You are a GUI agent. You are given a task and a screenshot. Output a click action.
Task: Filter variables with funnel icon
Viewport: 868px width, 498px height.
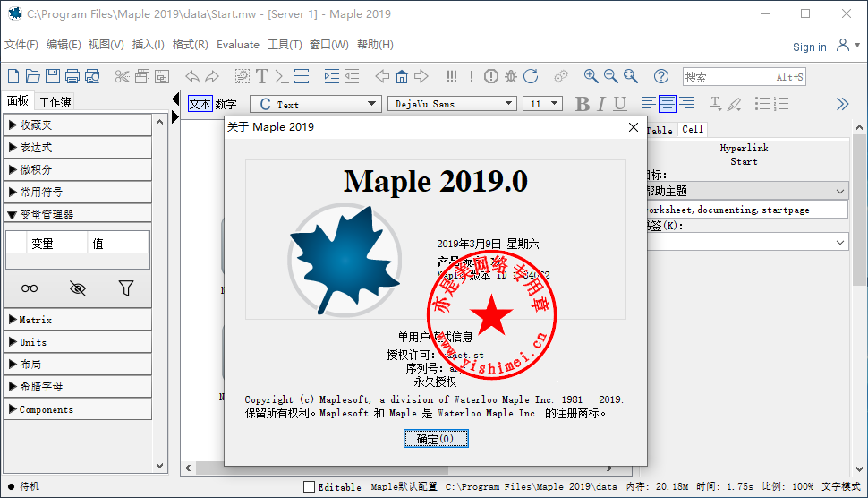tap(125, 288)
